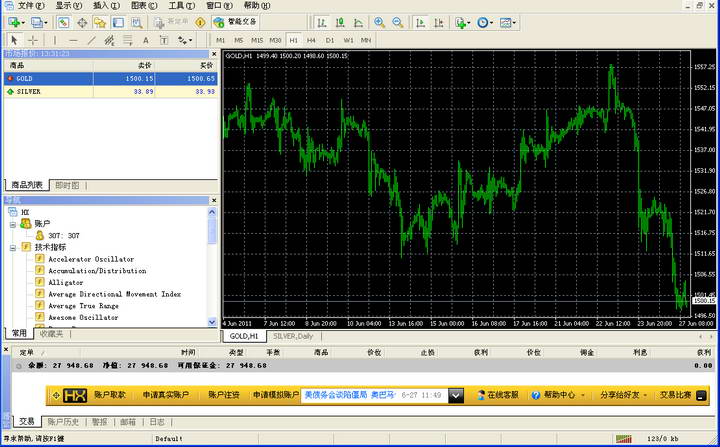The image size is (720, 447).
Task: Toggle the chart auto scroll button
Action: coord(420,23)
